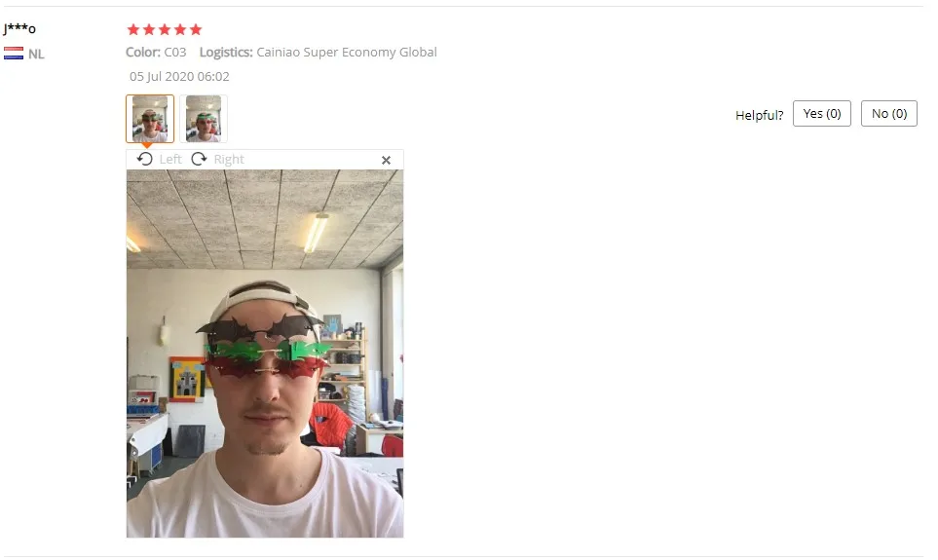Mark the review helpful with Yes (0)

(x=822, y=114)
